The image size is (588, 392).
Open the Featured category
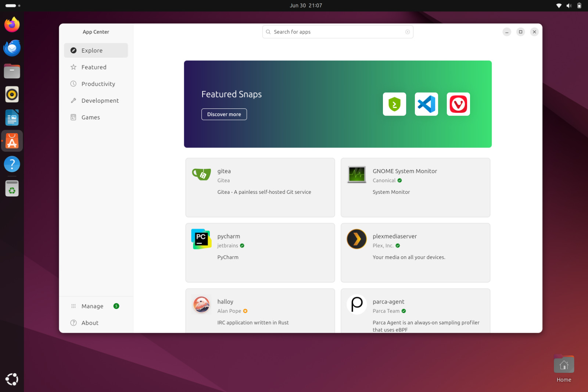coord(96,67)
